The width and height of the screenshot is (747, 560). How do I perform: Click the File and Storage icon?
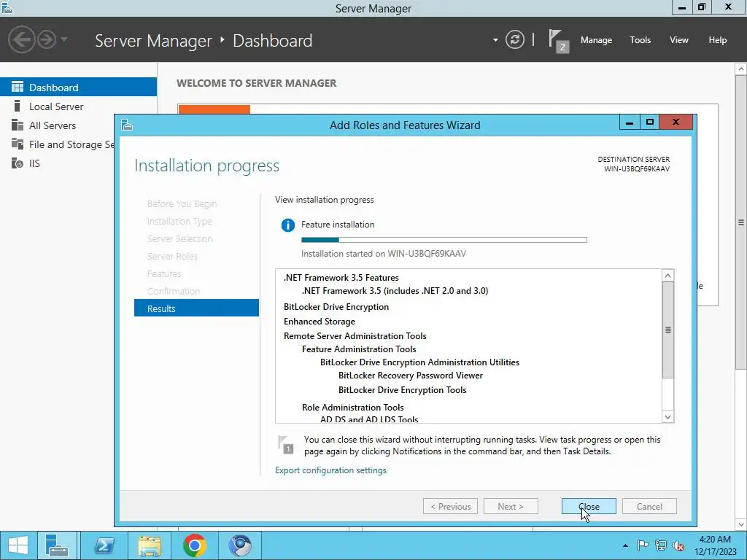(18, 144)
